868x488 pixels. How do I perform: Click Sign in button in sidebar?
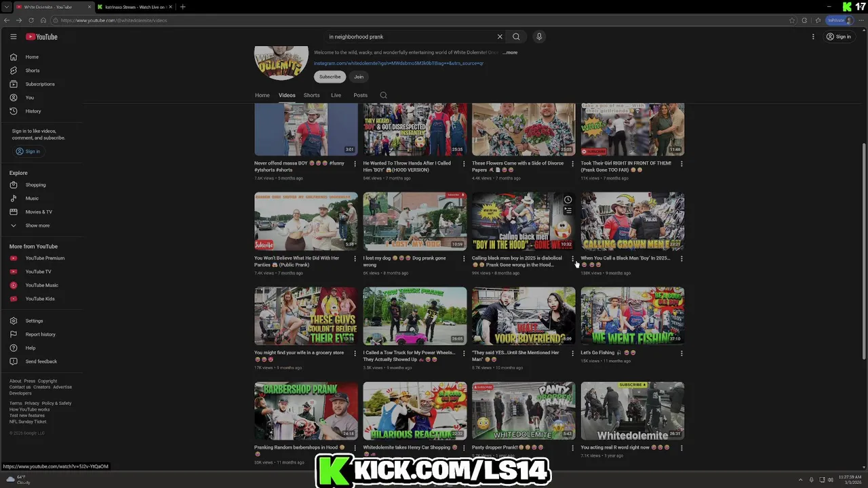pyautogui.click(x=28, y=151)
